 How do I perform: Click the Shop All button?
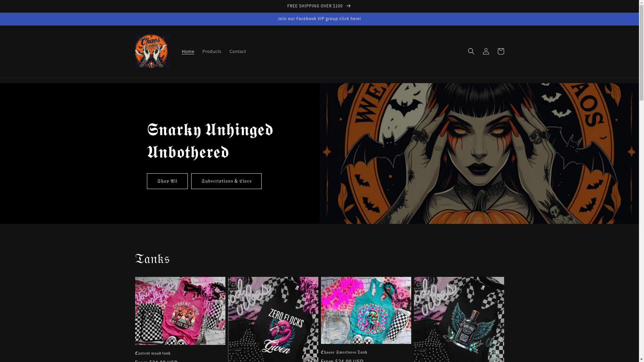coord(167,181)
